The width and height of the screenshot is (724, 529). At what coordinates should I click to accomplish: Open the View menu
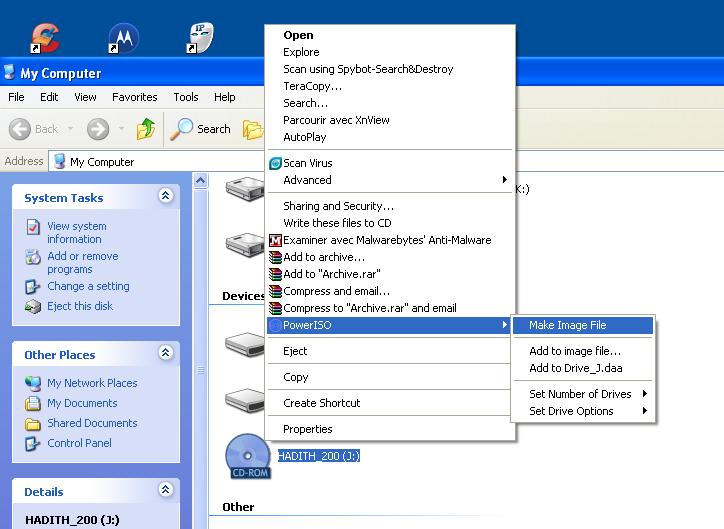[x=85, y=97]
